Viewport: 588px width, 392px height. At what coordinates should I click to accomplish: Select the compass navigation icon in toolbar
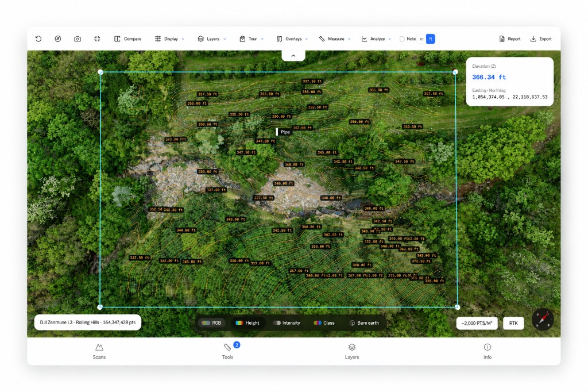(x=58, y=39)
